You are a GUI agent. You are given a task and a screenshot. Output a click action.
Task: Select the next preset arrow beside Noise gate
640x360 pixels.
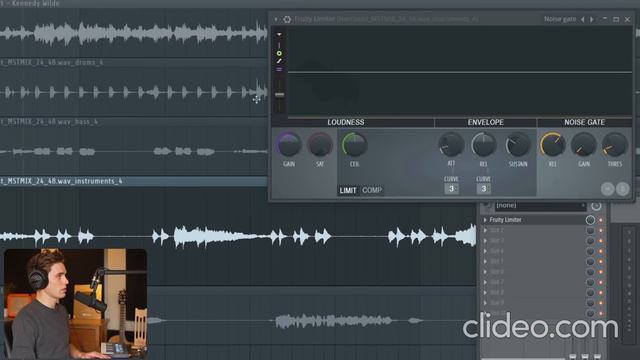591,19
